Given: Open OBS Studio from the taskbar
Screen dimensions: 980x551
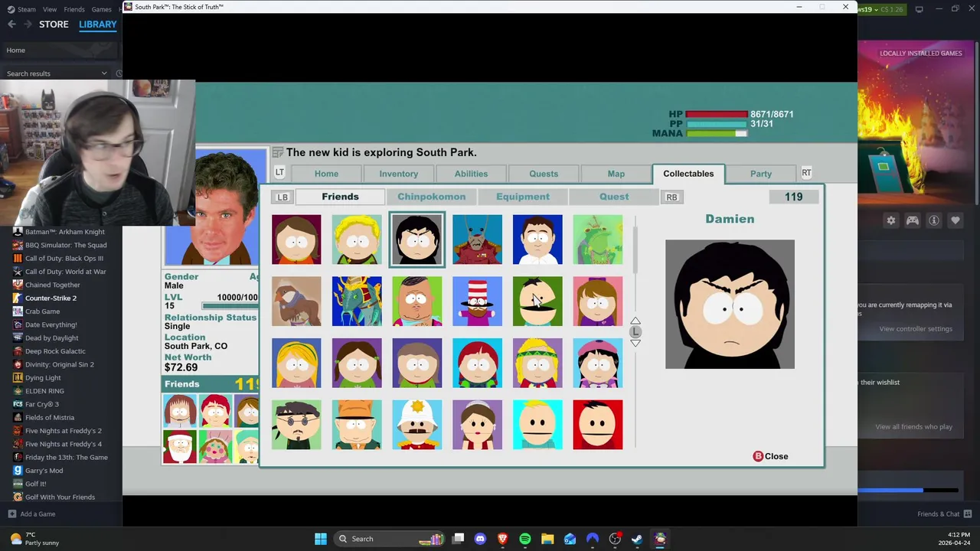Looking at the screenshot, I should [x=615, y=539].
